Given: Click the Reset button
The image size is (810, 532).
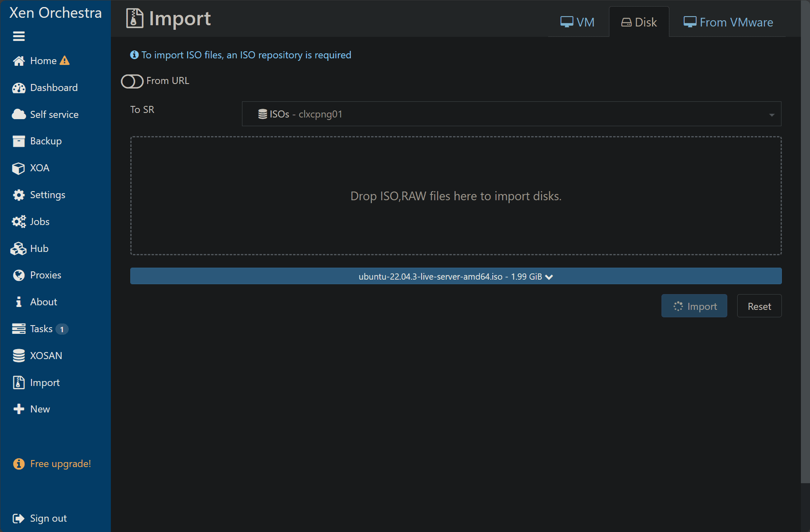Looking at the screenshot, I should click(x=759, y=306).
